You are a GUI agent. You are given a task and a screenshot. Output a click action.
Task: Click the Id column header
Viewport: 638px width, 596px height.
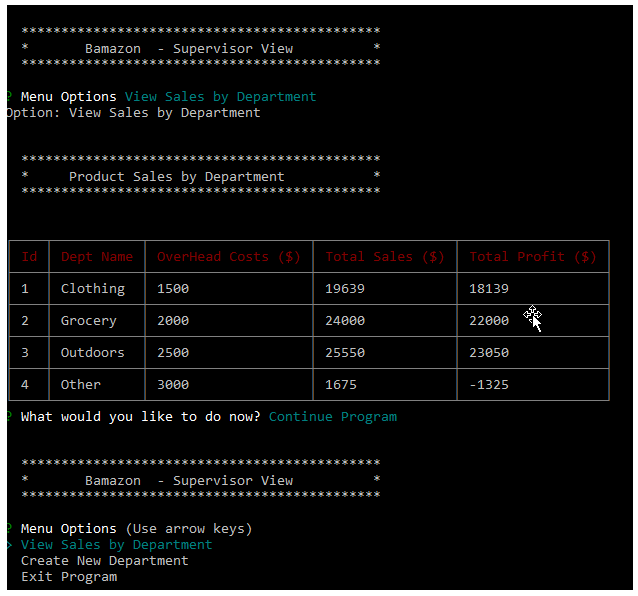(29, 257)
